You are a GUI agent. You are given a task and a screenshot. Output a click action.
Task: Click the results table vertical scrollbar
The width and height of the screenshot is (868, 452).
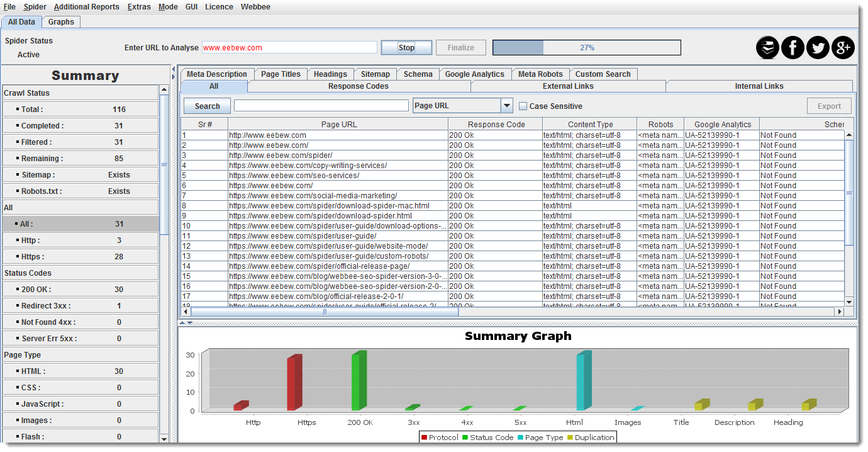pyautogui.click(x=849, y=218)
